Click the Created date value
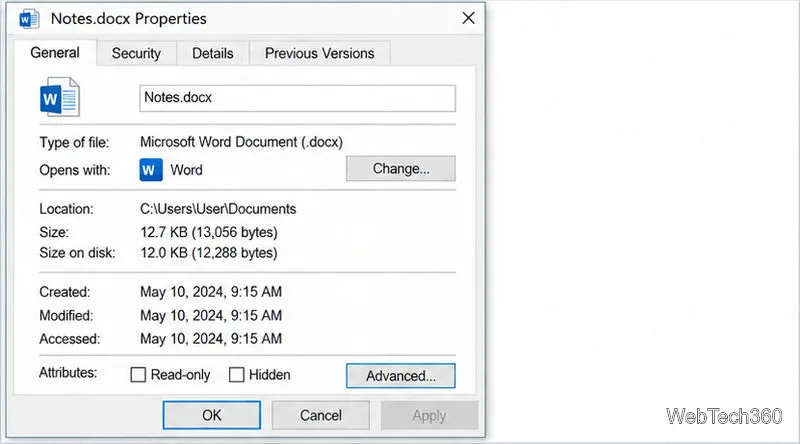The image size is (800, 444). (211, 292)
